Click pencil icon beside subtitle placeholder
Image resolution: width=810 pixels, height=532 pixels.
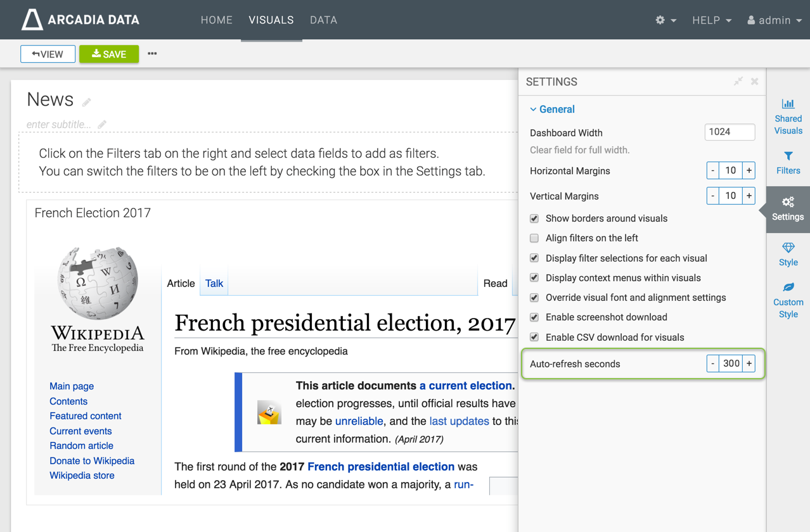(102, 125)
